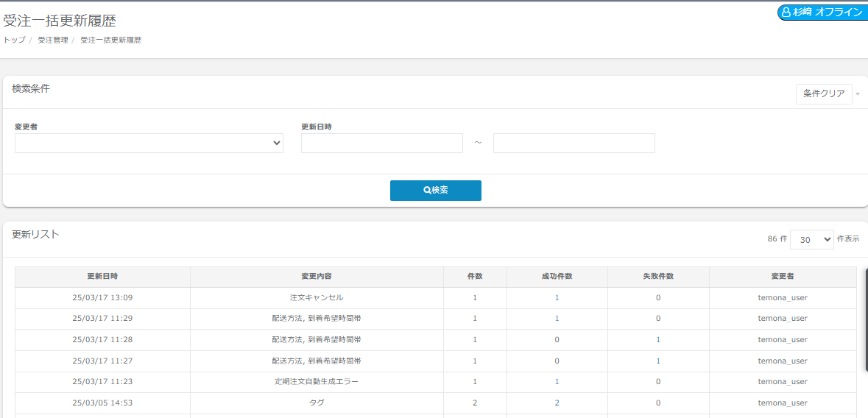The width and height of the screenshot is (868, 418).
Task: Expand the arrow next to 条件クリア
Action: [x=858, y=94]
